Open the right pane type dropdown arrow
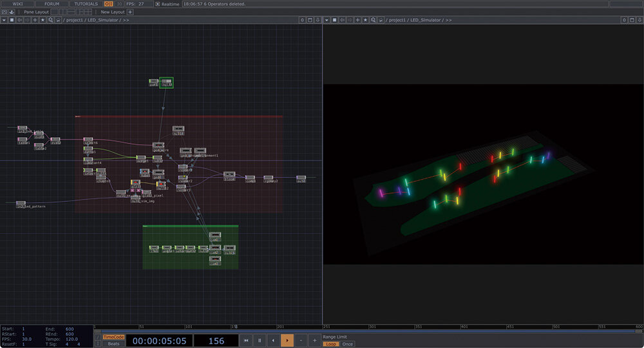Screen dimensions: 644x348 click(x=327, y=20)
